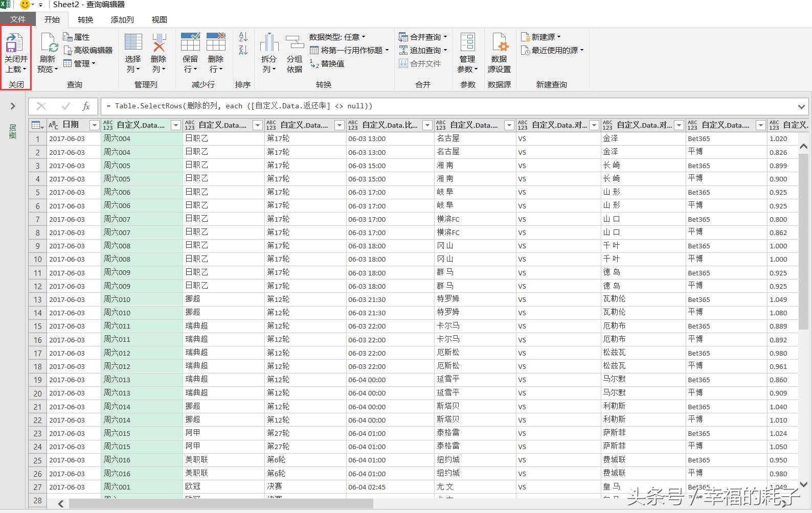
Task: Open filter dropdown of first 自定义.Data.对... column
Action: pos(594,125)
